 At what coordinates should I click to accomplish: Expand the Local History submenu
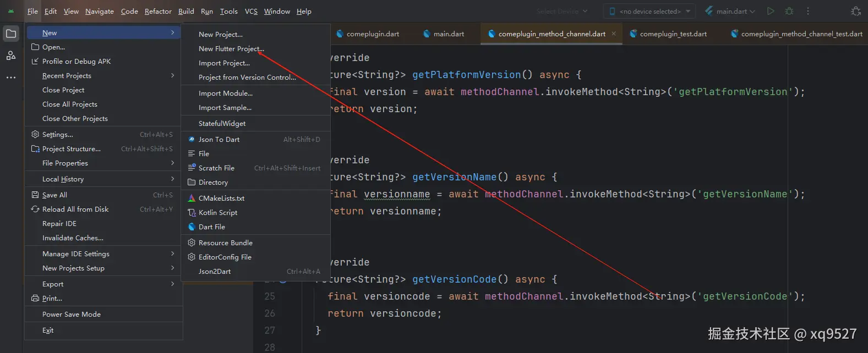(103, 179)
